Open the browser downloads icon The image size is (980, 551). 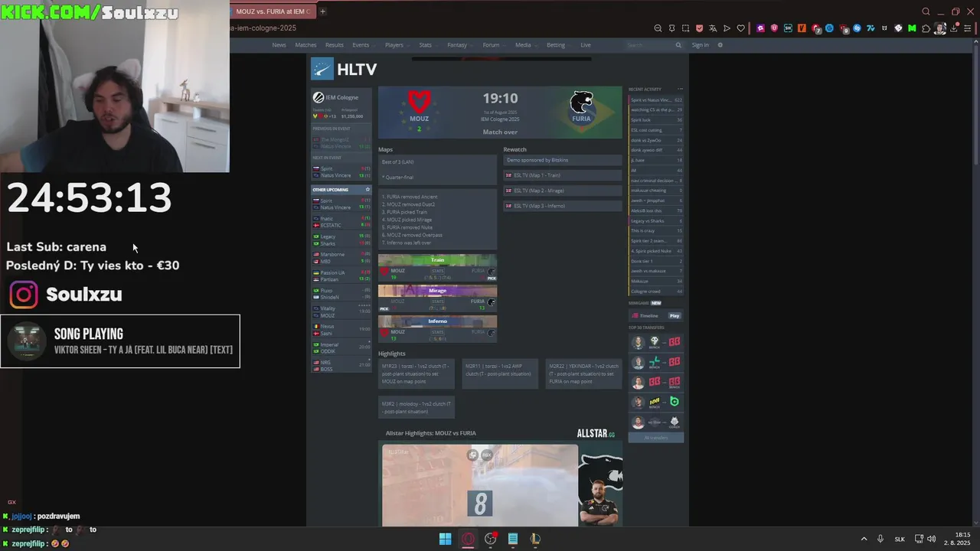pos(953,28)
